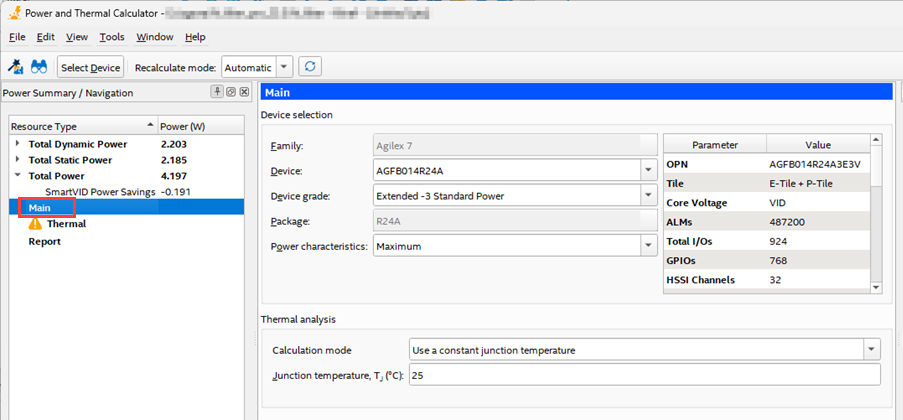Click the OPN value AGFB014R24A3E3V
The height and width of the screenshot is (420, 903).
pos(814,164)
